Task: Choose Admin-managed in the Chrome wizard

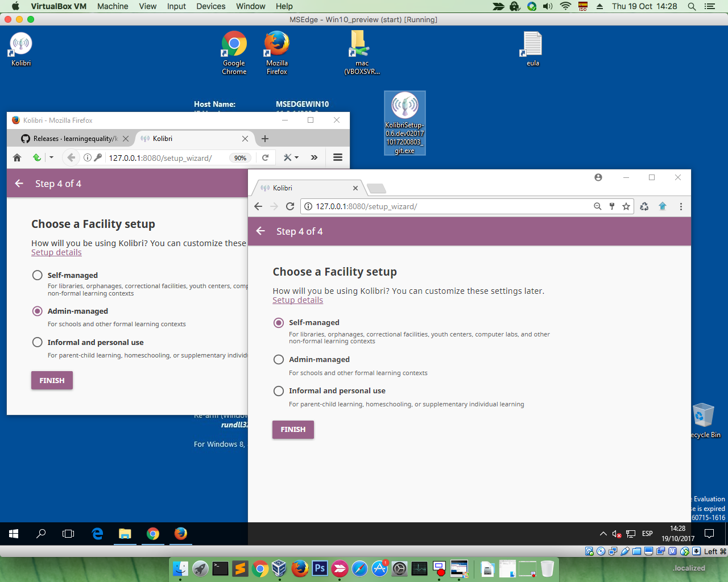Action: click(279, 359)
